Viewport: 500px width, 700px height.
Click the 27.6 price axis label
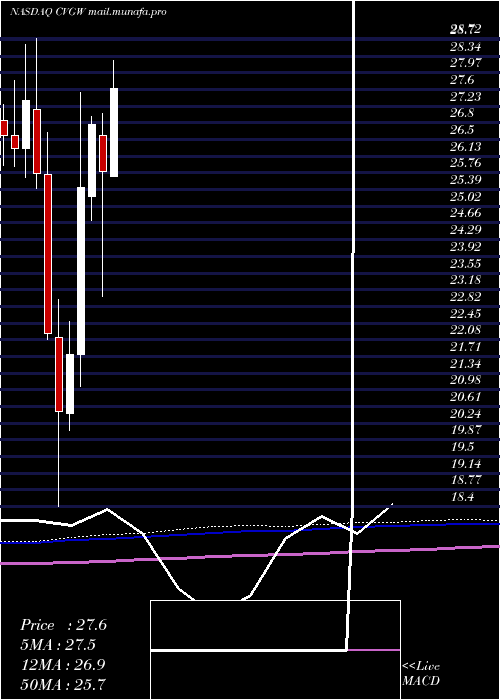coord(462,80)
